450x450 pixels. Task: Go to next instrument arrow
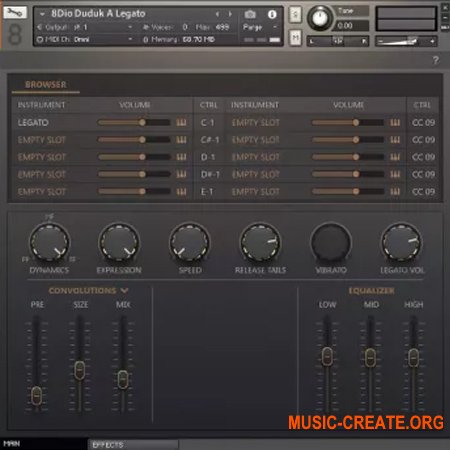click(x=230, y=14)
